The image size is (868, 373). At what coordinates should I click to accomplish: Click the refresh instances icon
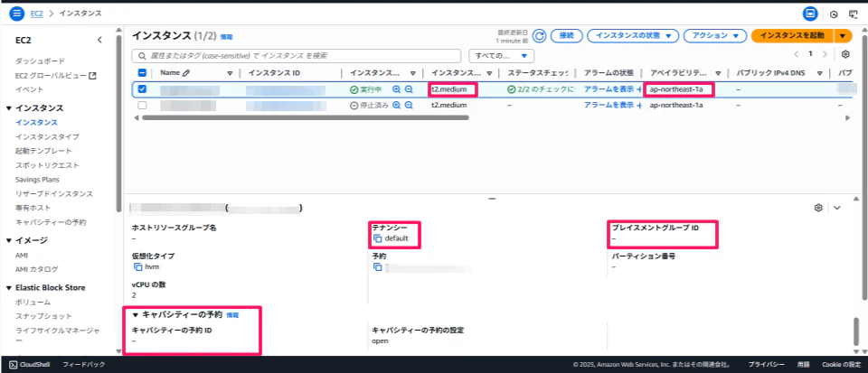tap(539, 35)
